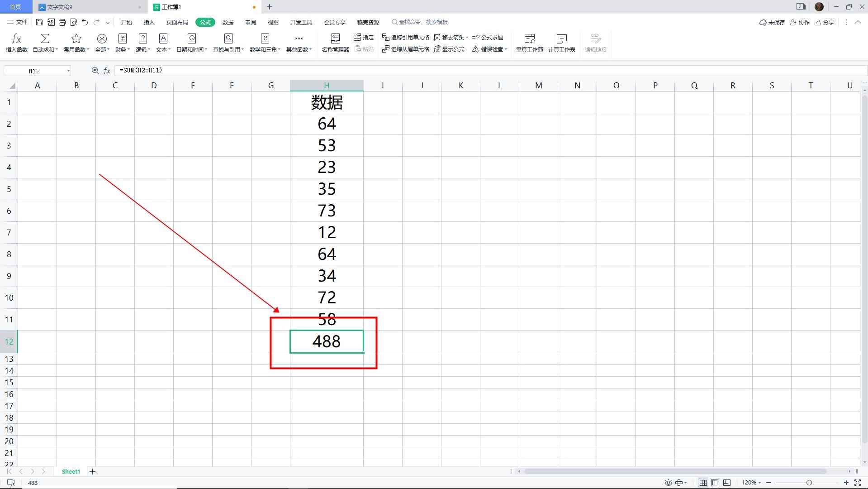Click the Insert Function (插入函数) icon
Viewport: 868px width, 489px height.
(x=16, y=43)
